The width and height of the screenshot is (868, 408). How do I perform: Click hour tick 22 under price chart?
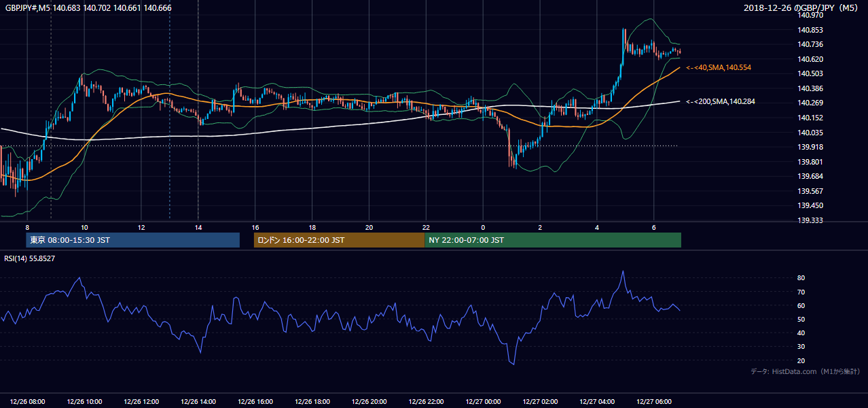(x=426, y=227)
